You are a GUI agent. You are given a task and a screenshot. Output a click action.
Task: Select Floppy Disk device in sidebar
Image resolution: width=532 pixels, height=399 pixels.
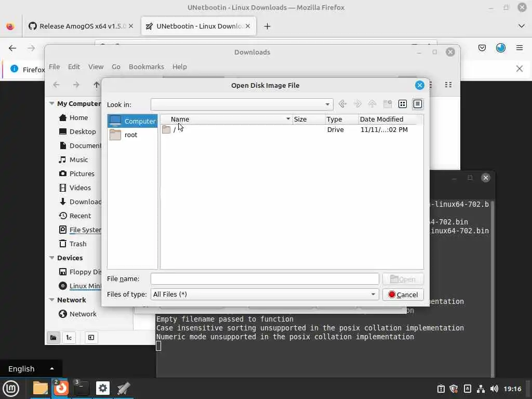click(79, 272)
